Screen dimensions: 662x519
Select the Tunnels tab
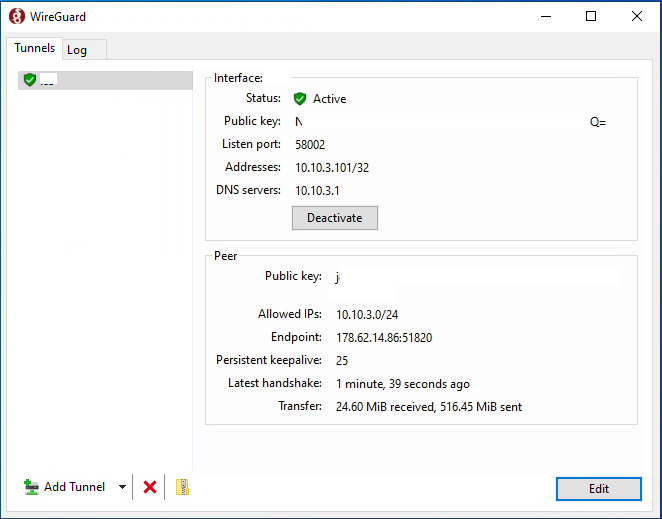pos(35,48)
